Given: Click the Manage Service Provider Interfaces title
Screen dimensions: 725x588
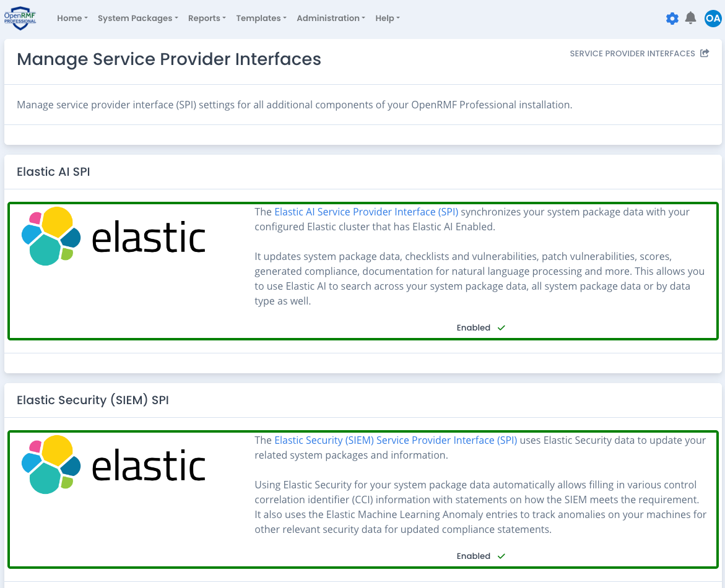Looking at the screenshot, I should 169,59.
